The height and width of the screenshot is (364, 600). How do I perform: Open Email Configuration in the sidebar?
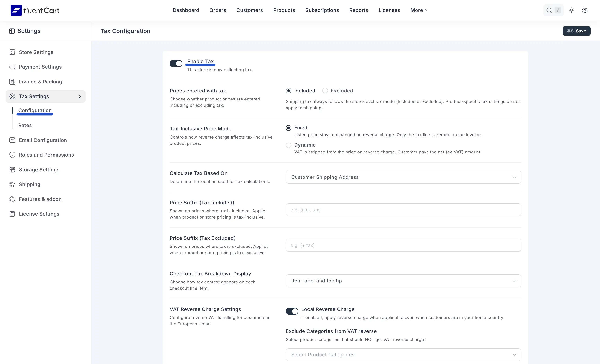coord(43,140)
